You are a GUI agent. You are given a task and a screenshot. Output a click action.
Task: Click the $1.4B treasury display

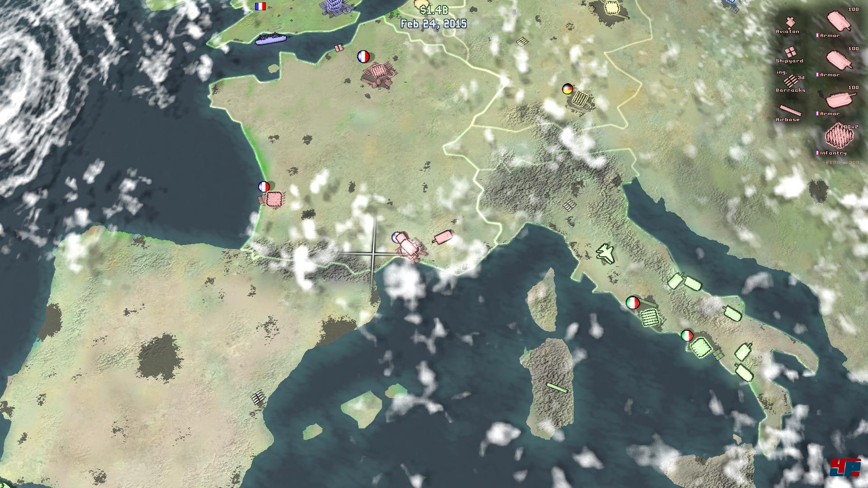tap(433, 10)
